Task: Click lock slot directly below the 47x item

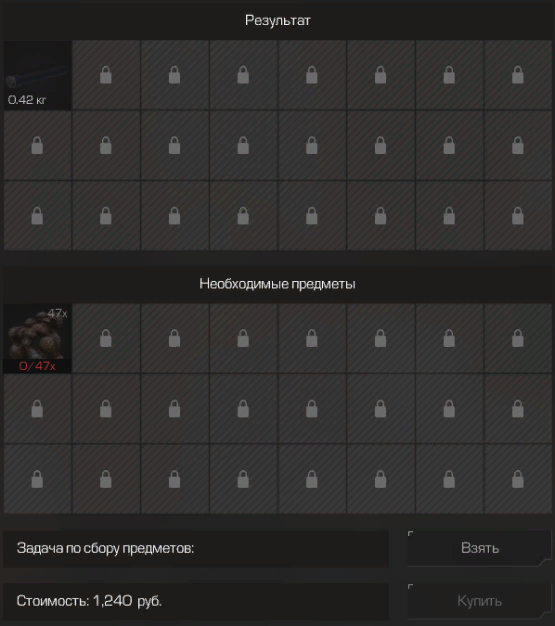Action: coord(38,409)
